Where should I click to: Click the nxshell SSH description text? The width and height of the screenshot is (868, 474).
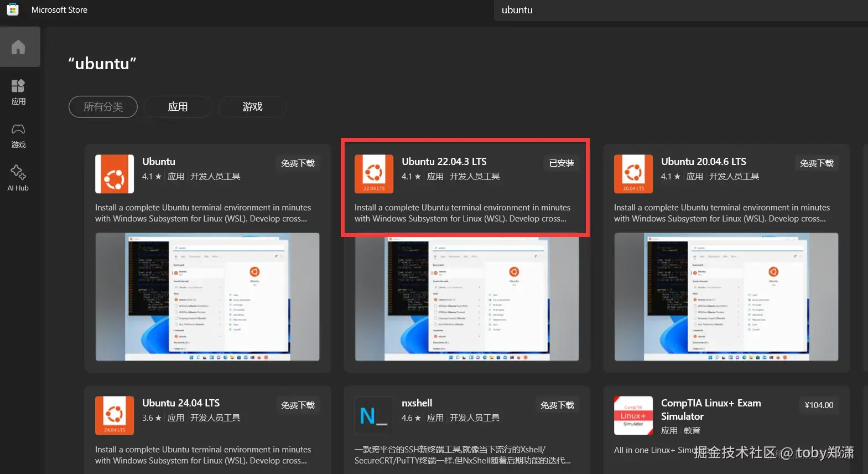(x=462, y=455)
